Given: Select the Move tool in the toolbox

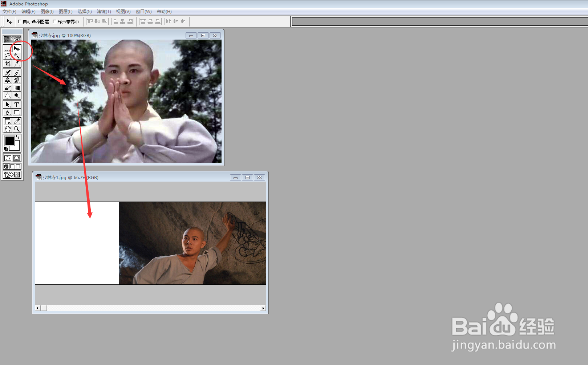Looking at the screenshot, I should pos(17,48).
